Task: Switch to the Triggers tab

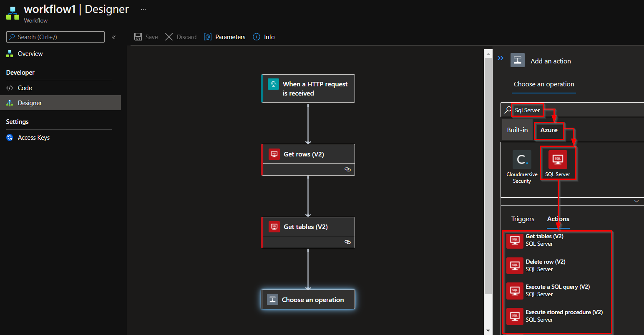Action: pos(523,219)
